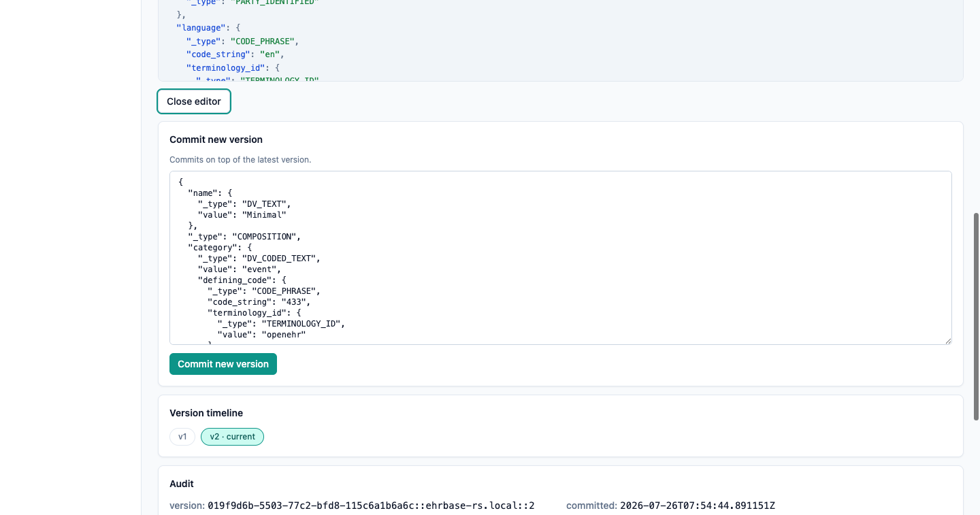The height and width of the screenshot is (515, 980).
Task: Click "language" key in the JSON viewer
Action: pos(201,28)
